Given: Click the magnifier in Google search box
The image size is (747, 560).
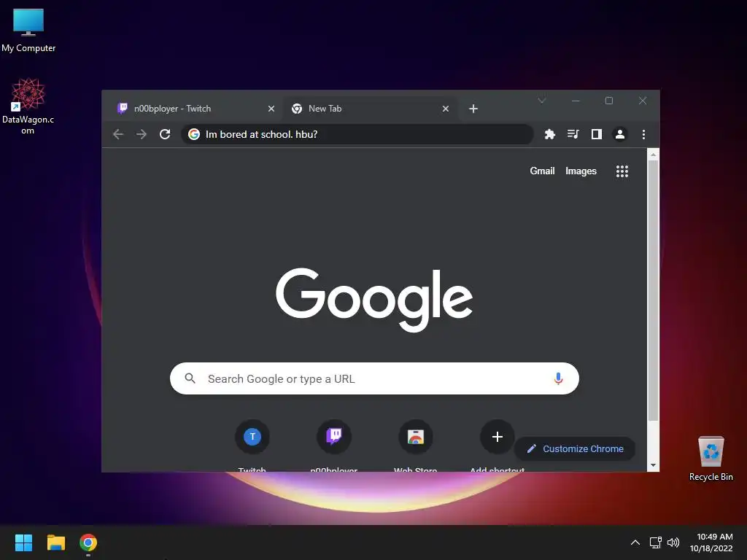Looking at the screenshot, I should [190, 378].
